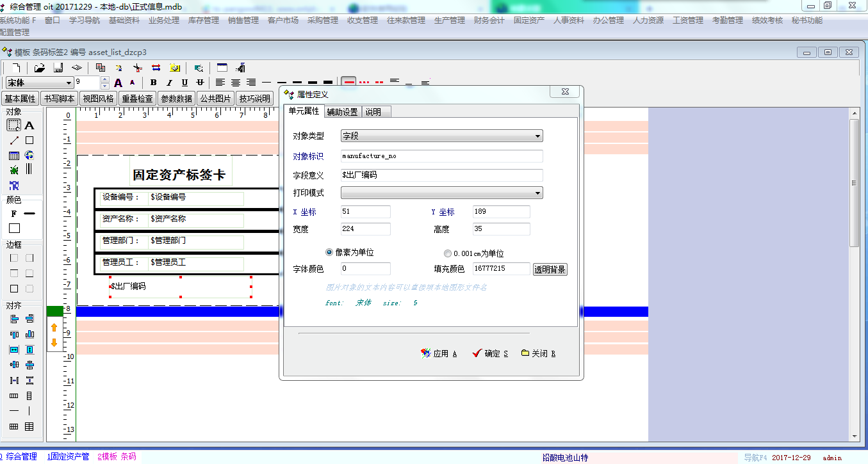Pick the barcode object tool

29,170
